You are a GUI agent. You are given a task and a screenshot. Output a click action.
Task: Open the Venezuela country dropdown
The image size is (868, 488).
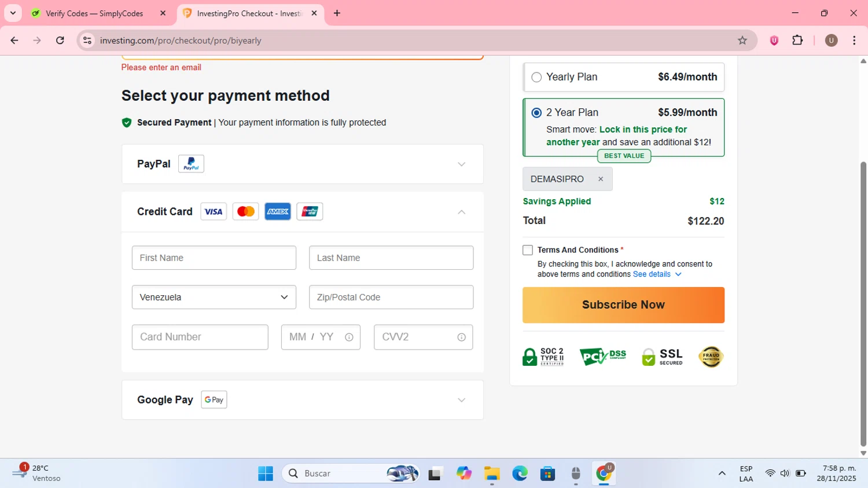coord(214,297)
